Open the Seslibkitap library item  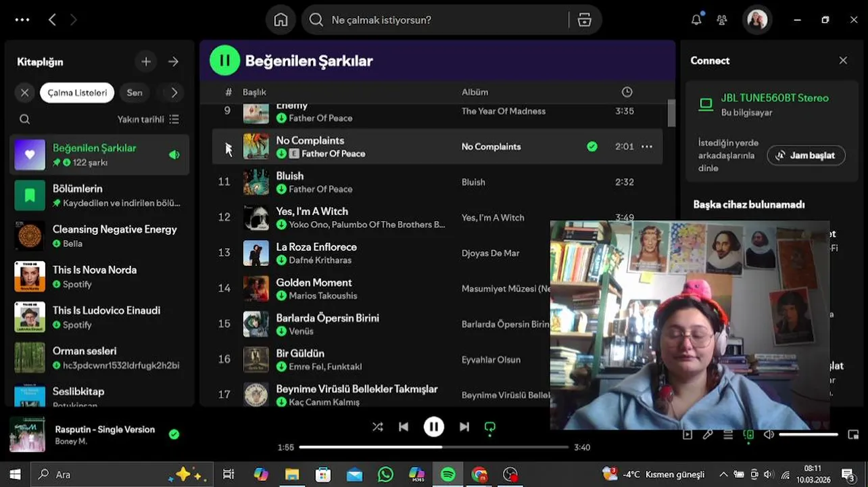pyautogui.click(x=100, y=395)
